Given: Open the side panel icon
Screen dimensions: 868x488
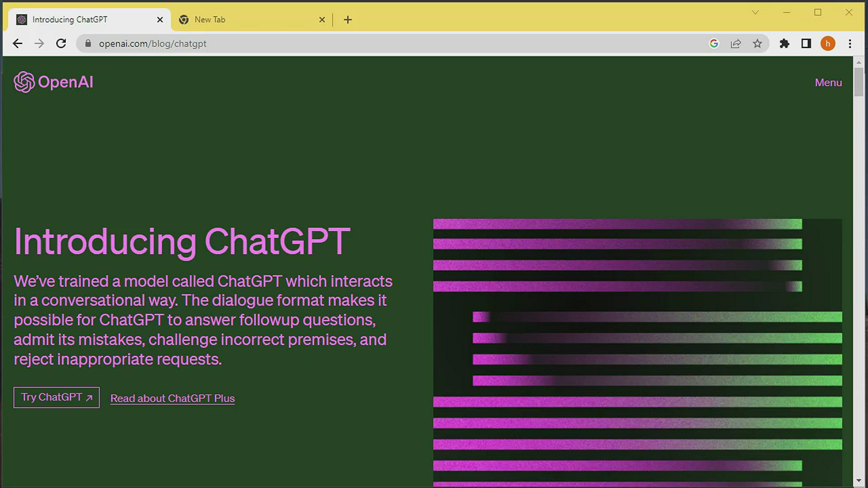Looking at the screenshot, I should tap(806, 43).
